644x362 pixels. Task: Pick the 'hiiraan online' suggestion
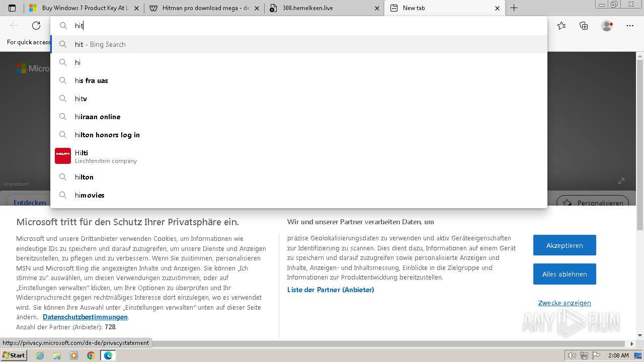(299, 117)
